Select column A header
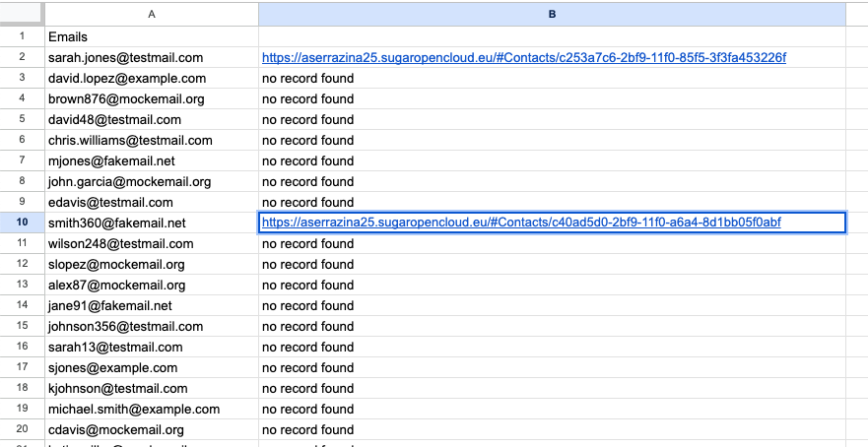This screenshot has width=868, height=447. point(151,14)
